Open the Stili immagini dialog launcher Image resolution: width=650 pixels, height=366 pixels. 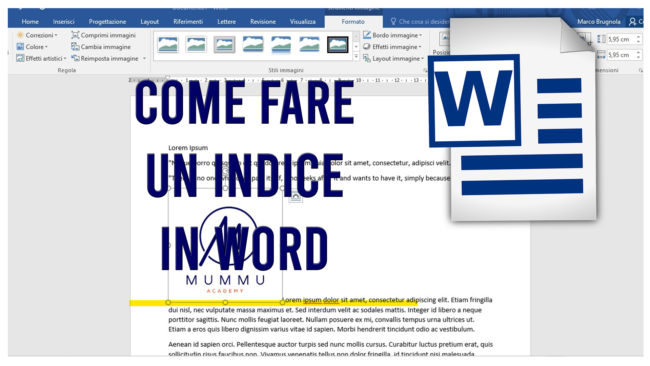(425, 70)
